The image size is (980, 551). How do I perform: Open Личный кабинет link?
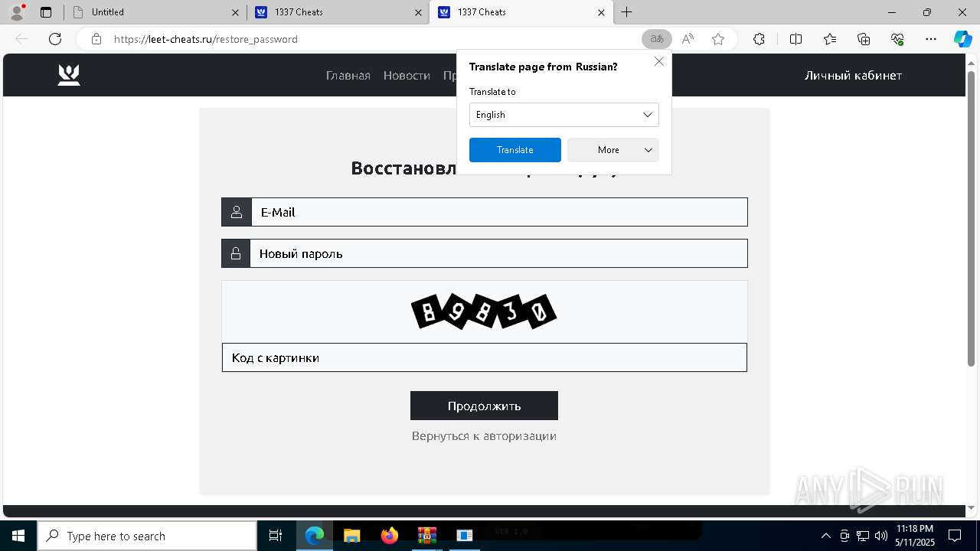(x=853, y=75)
